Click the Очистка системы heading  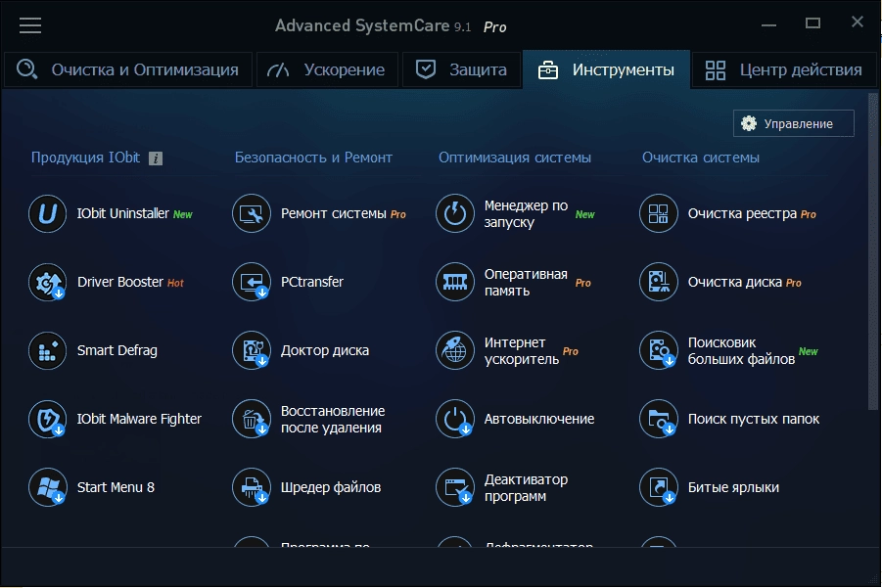pos(701,158)
